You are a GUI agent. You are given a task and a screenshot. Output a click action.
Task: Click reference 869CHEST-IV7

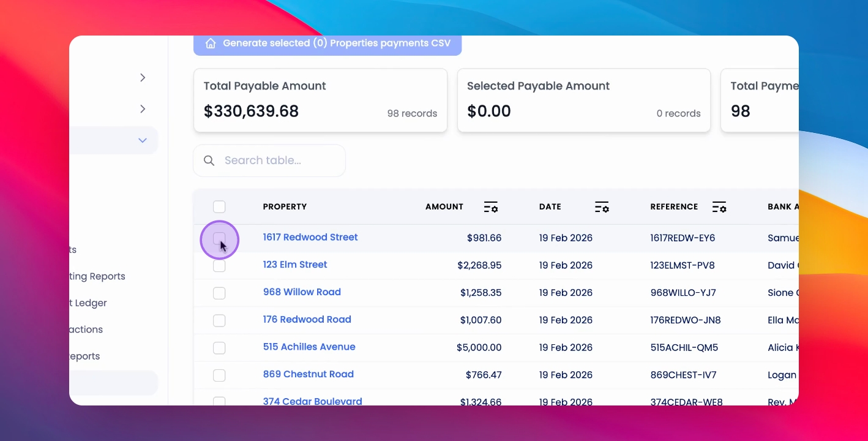coord(683,375)
